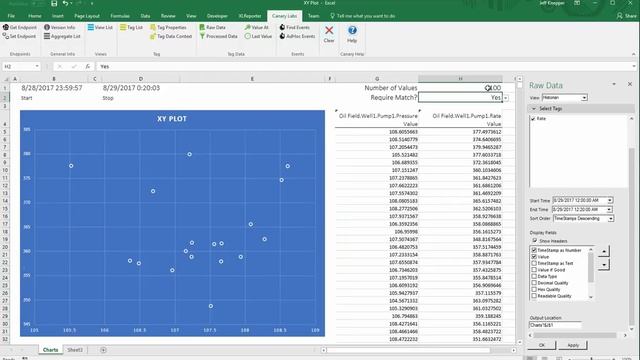Open Version Info
The height and width of the screenshot is (360, 640).
click(60, 27)
